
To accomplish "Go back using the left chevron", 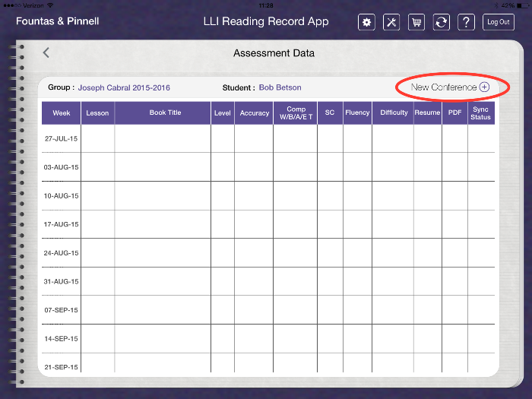I will click(46, 52).
